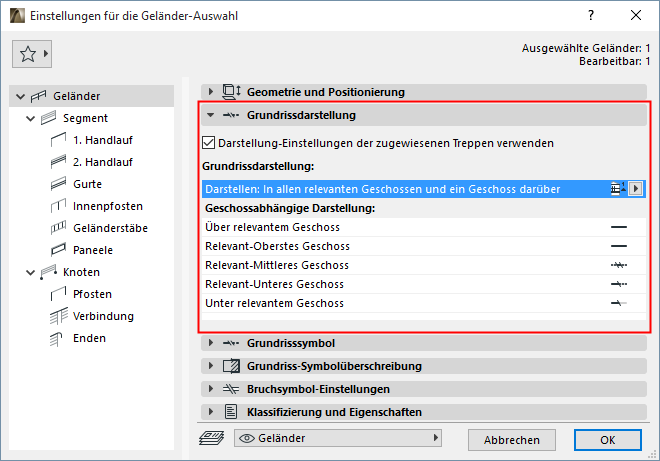The width and height of the screenshot is (660, 461).
Task: Select the Pfosten tree icon
Action: click(57, 294)
